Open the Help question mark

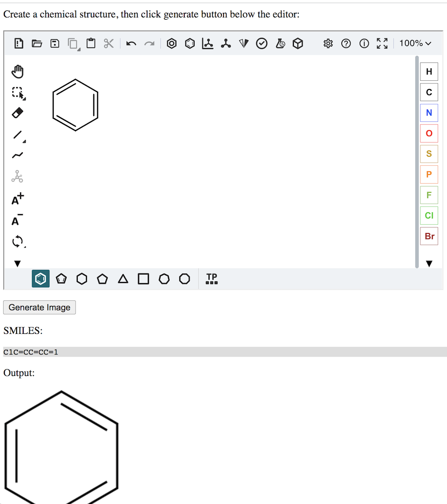(346, 43)
